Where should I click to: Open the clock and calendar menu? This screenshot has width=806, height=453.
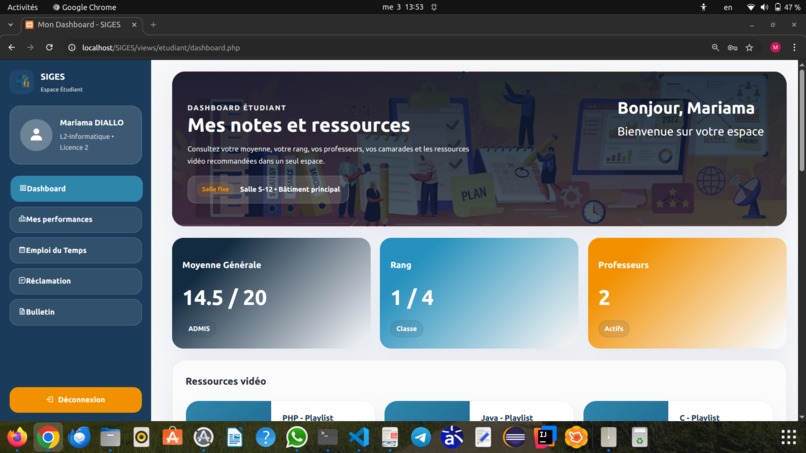pos(403,7)
